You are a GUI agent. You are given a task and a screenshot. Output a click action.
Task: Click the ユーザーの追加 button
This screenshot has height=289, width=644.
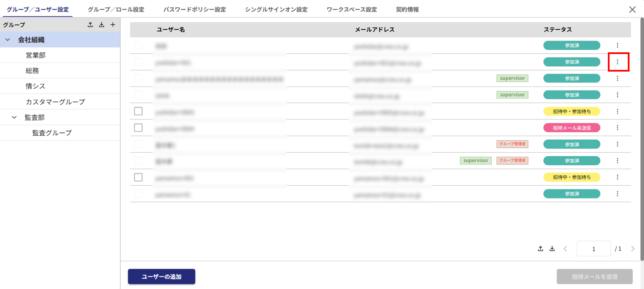pyautogui.click(x=161, y=277)
